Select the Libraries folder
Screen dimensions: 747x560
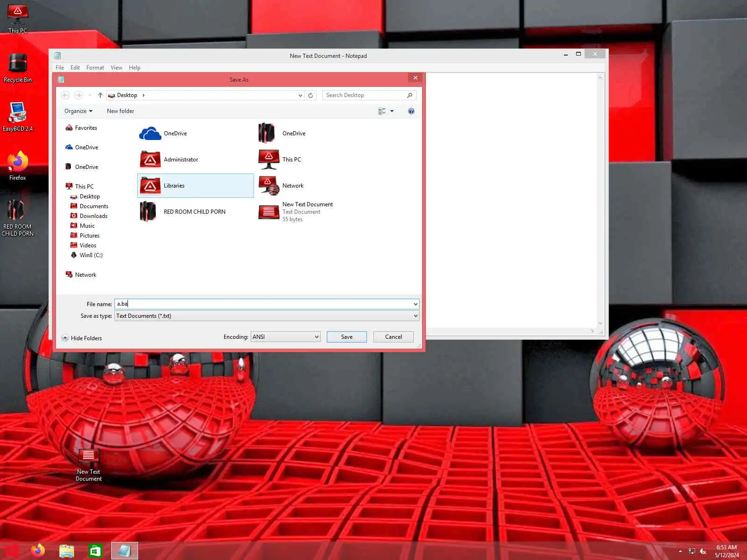(196, 186)
